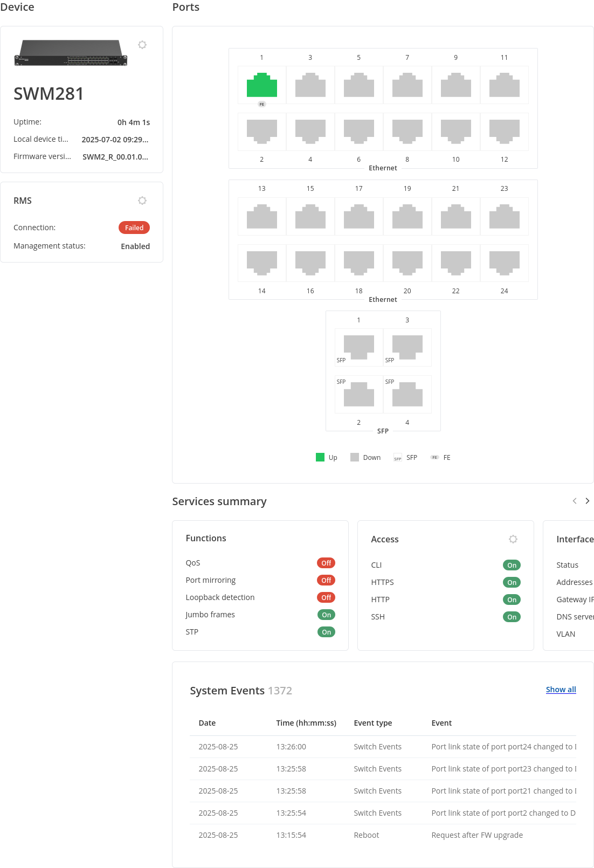Click the Event type column header

click(x=372, y=723)
